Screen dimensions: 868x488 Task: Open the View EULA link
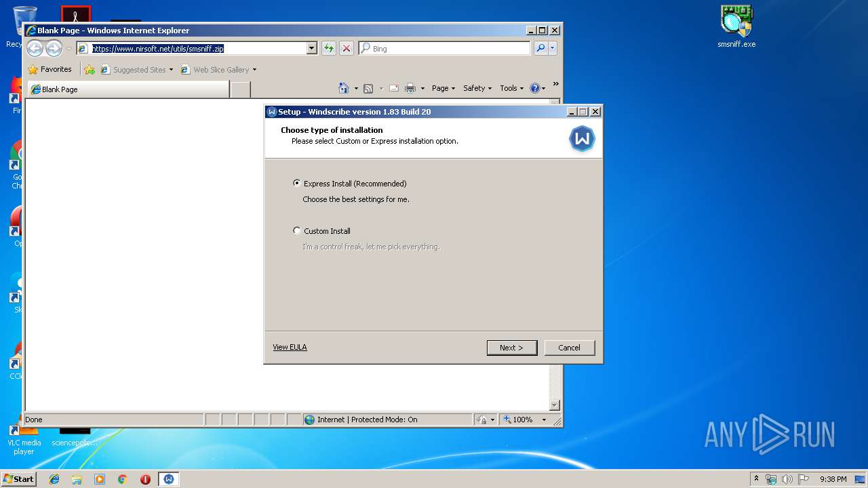pyautogui.click(x=290, y=347)
